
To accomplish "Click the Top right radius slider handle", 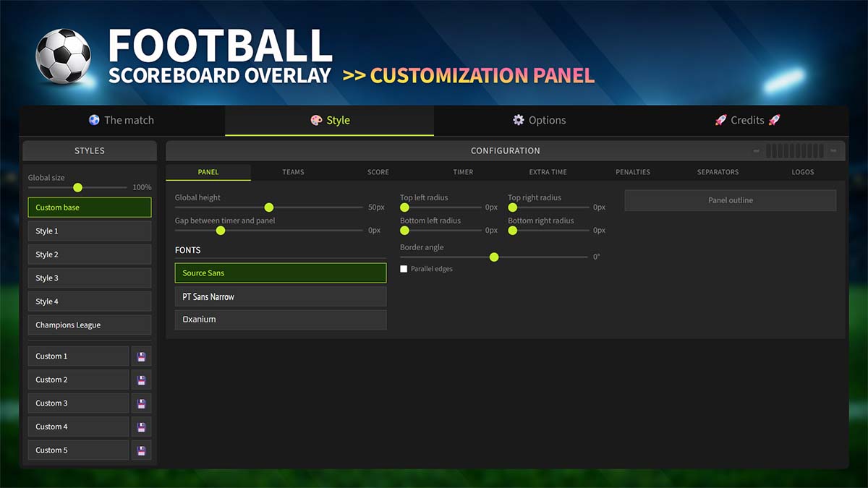I will 512,207.
